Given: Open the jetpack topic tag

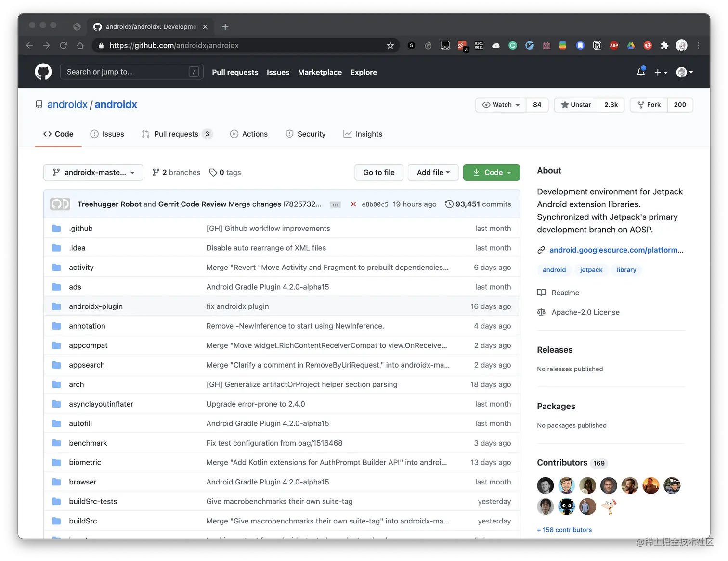Looking at the screenshot, I should (x=591, y=270).
